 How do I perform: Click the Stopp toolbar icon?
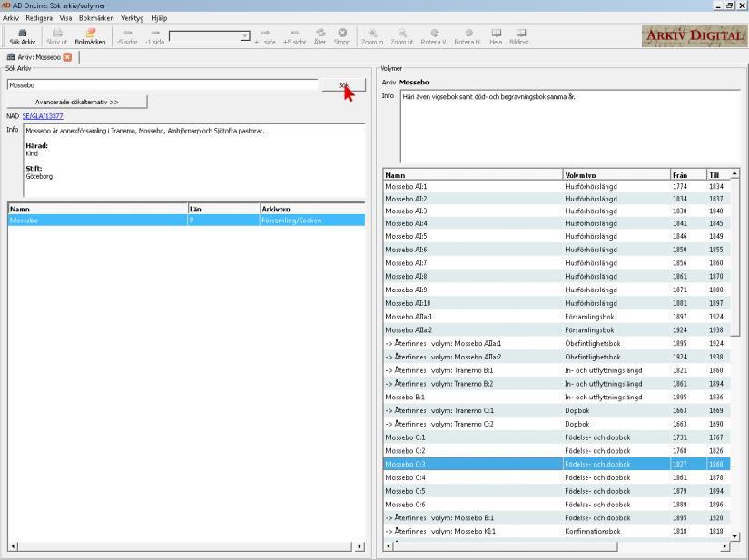pos(342,37)
